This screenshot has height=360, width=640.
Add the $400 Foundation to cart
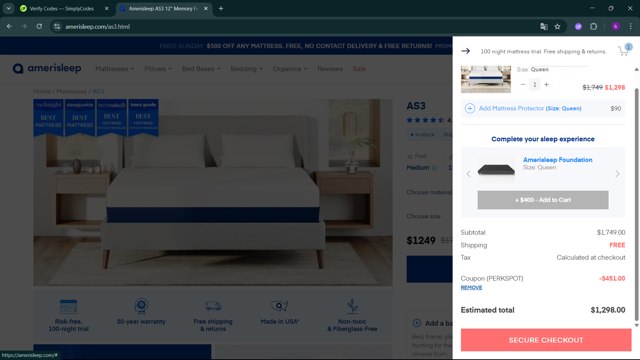click(543, 200)
